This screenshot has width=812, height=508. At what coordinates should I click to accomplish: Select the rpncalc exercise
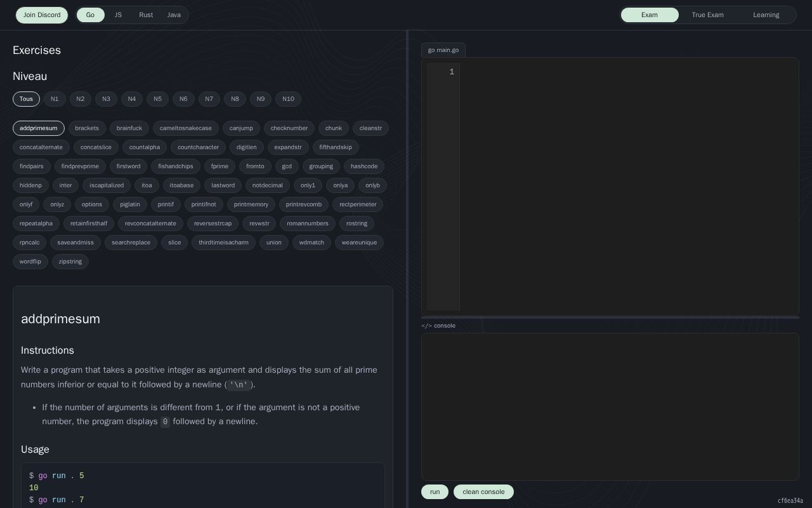(x=29, y=243)
